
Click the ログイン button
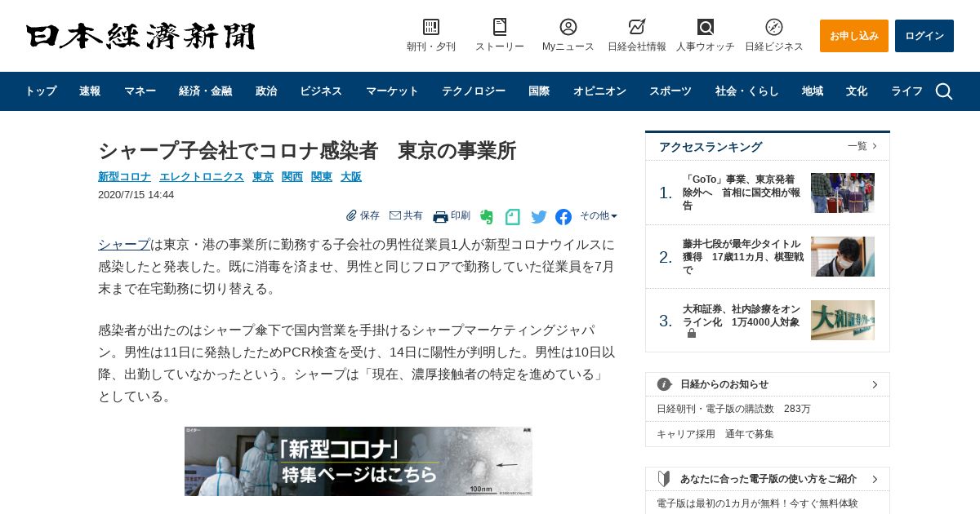pyautogui.click(x=924, y=36)
